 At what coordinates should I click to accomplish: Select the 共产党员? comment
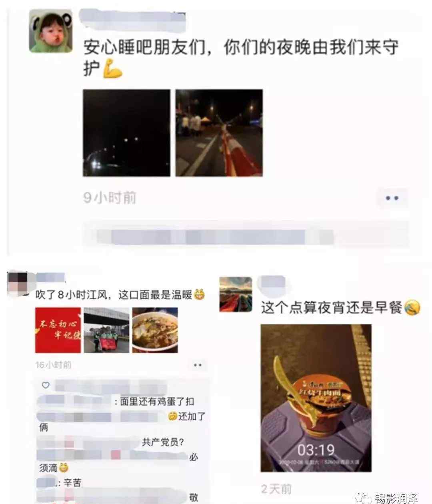point(163,442)
